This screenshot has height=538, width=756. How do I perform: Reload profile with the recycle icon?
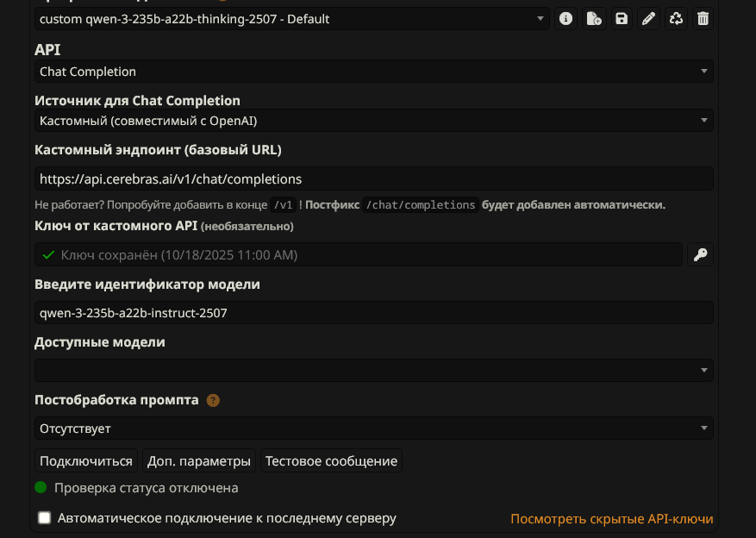(x=676, y=18)
